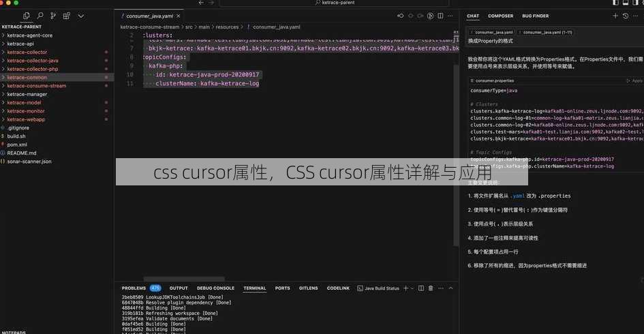Screen dimensions: 644x334
Task: Toggle bottom panel layout icon
Action: [x=626, y=3]
